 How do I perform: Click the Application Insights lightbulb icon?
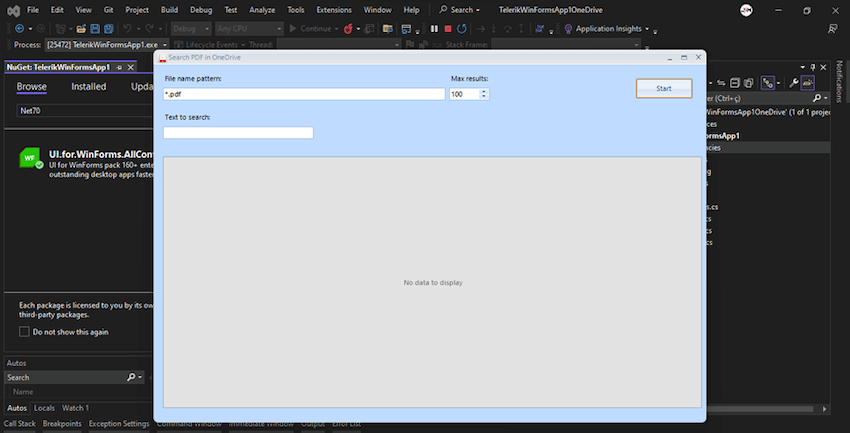pyautogui.click(x=568, y=29)
